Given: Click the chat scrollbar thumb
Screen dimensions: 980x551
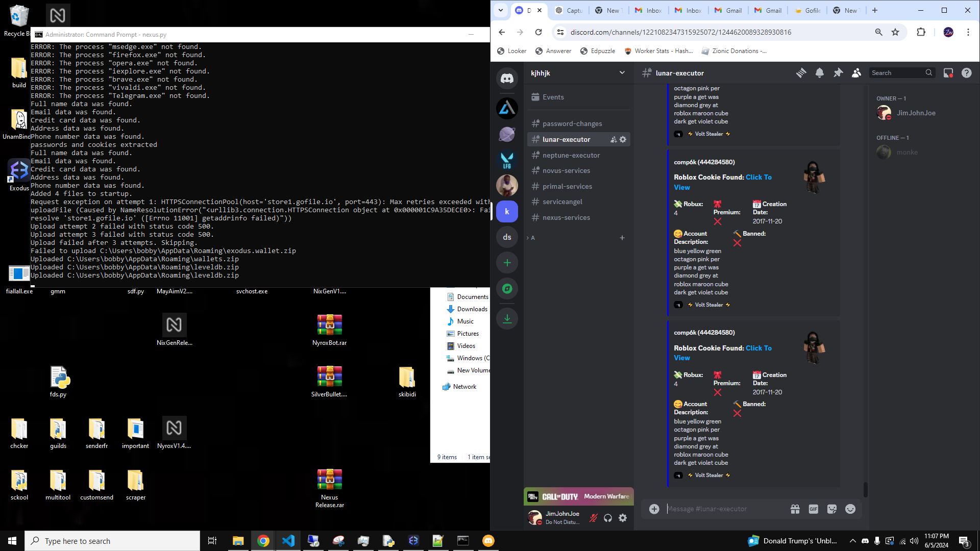Looking at the screenshot, I should coord(865,489).
